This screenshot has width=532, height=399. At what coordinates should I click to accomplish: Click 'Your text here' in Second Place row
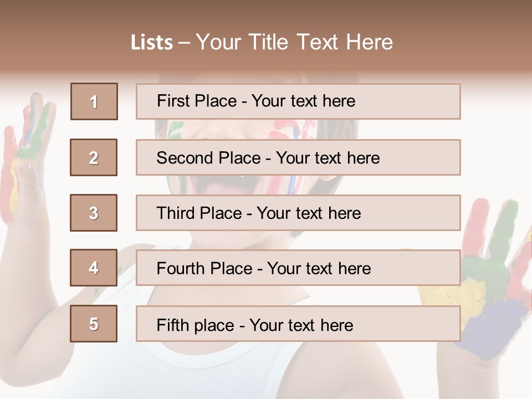tap(328, 158)
